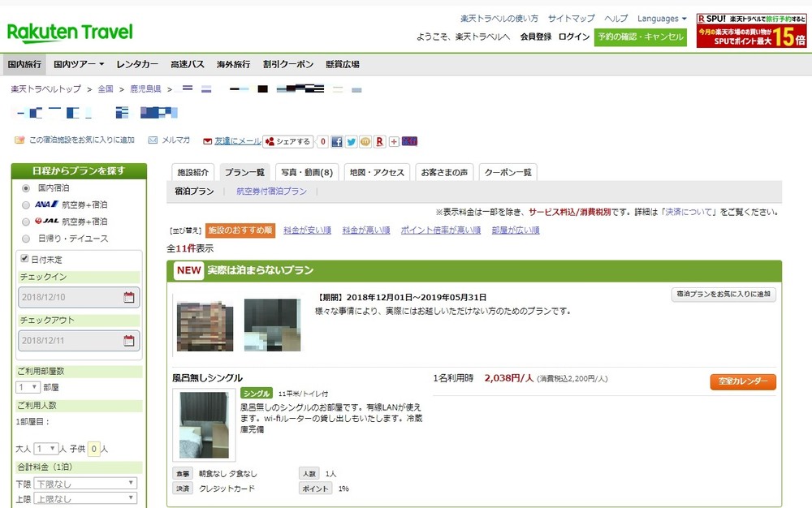The width and height of the screenshot is (812, 508).
Task: Share on Facebook icon
Action: 336,141
